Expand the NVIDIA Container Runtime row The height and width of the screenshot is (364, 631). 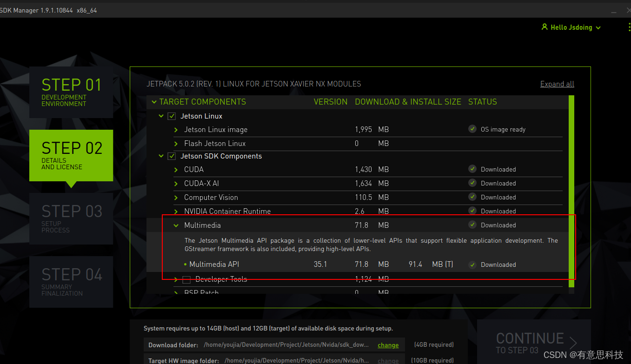tap(176, 212)
